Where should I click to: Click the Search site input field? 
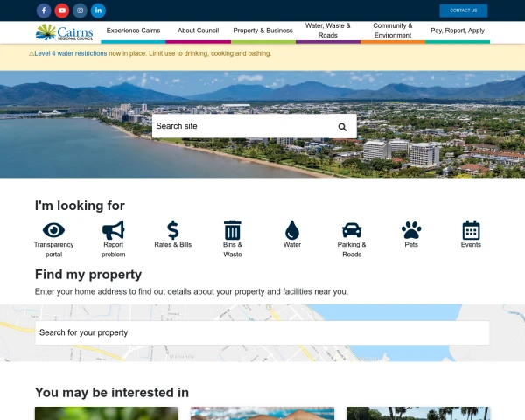click(241, 126)
